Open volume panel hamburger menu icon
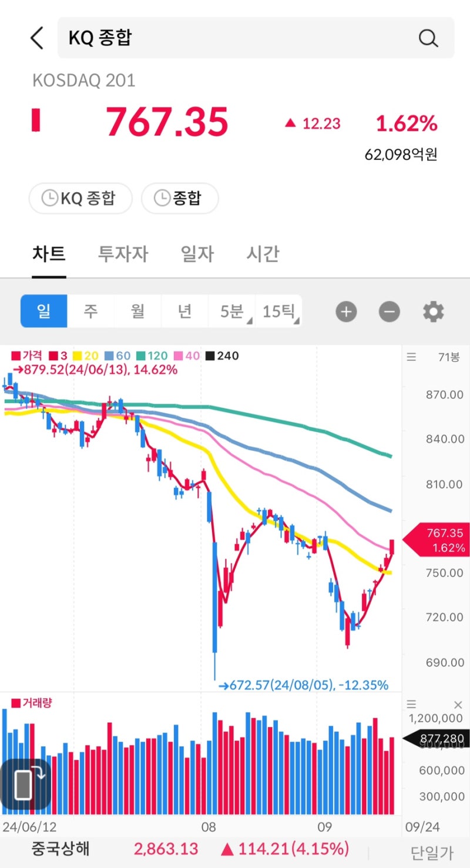Screen dimensions: 470x868 [411, 705]
